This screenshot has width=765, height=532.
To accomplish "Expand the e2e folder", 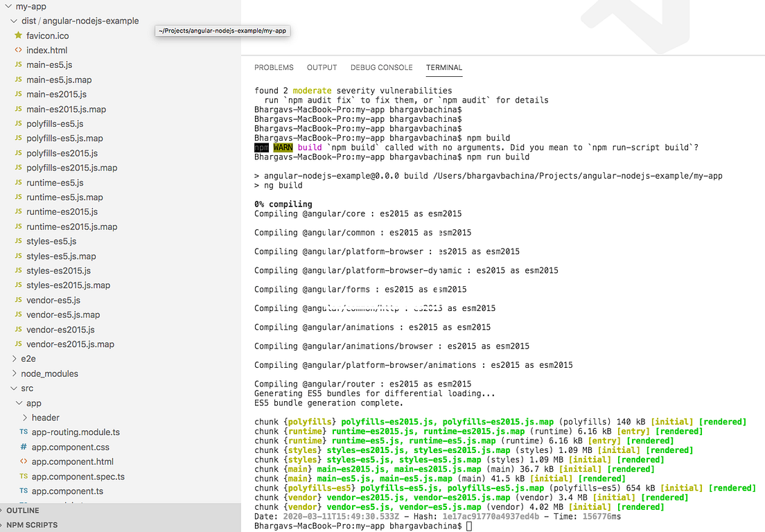I will (13, 358).
